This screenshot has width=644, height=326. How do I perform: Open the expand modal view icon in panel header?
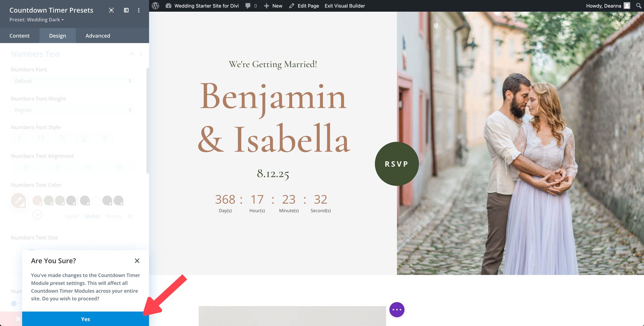(x=111, y=10)
